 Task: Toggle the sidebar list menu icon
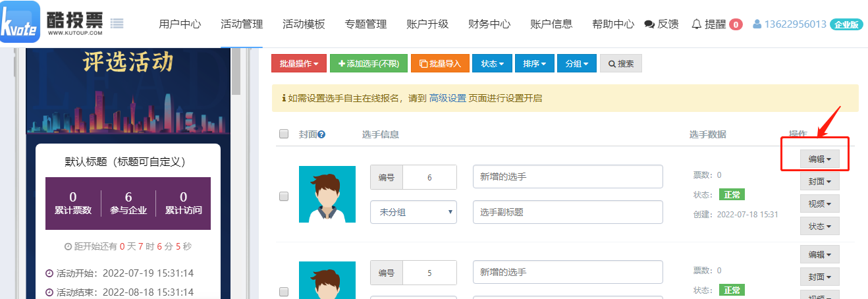point(117,24)
